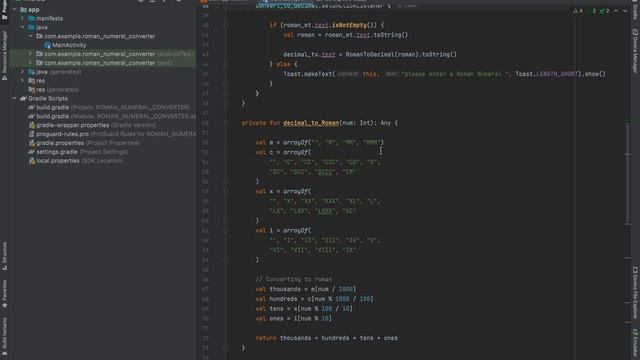
Task: Click the app module icon
Action: [23, 9]
